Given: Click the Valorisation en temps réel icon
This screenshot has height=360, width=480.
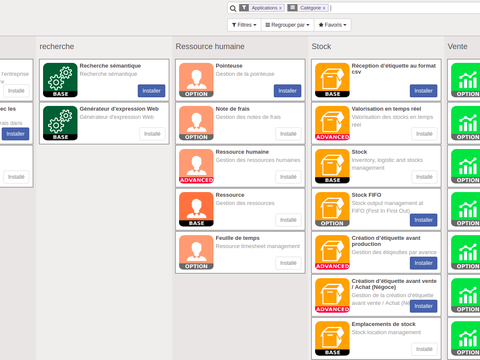Looking at the screenshot, I should pyautogui.click(x=332, y=123).
